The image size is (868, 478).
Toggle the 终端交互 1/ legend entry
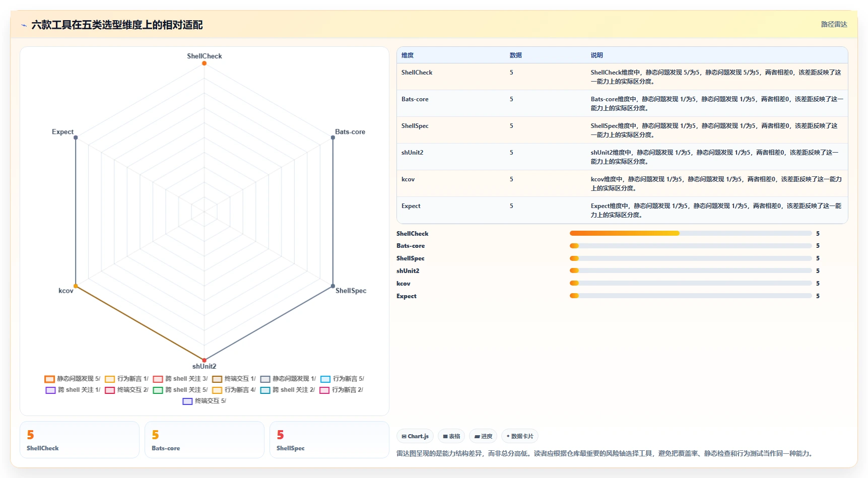234,379
